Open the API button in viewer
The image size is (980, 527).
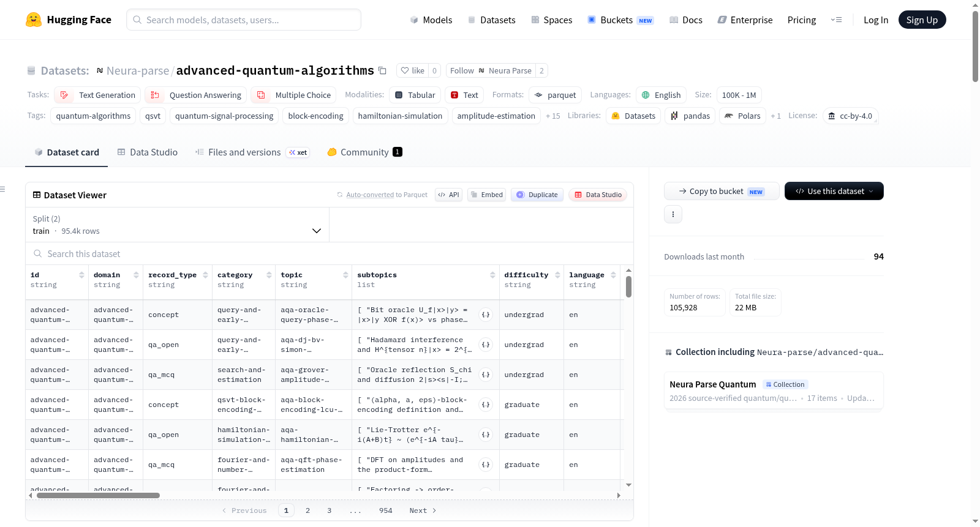(448, 195)
